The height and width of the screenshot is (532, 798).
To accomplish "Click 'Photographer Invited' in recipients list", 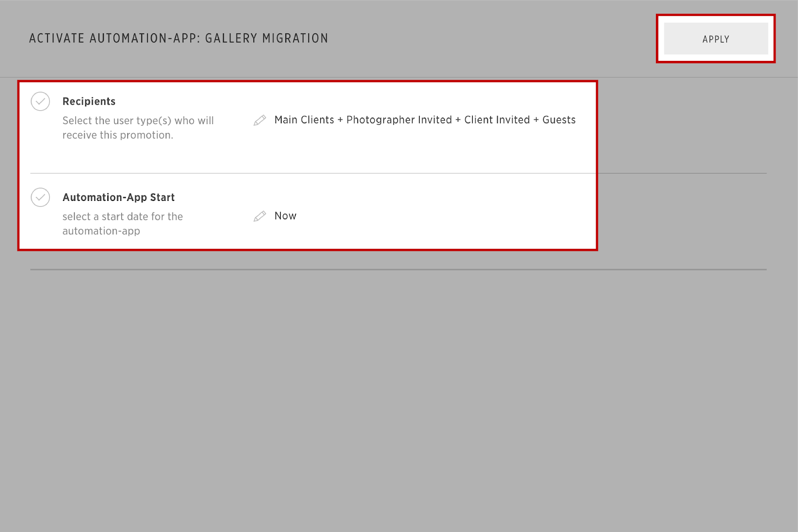I will 399,120.
